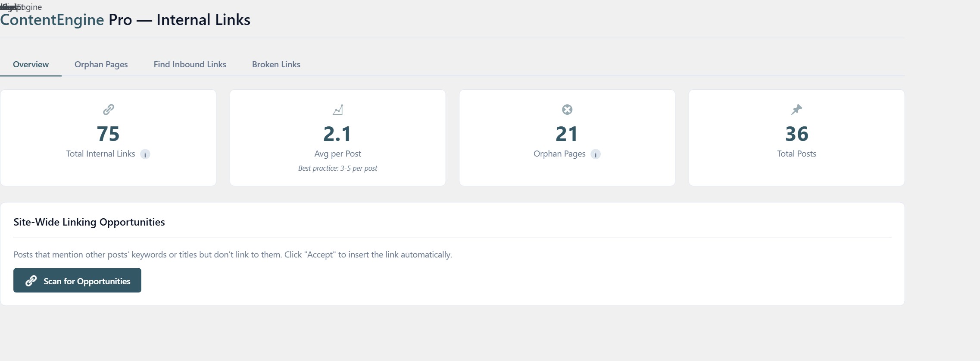Screen dimensions: 980x361
Task: Click the link icon inside Scan button
Action: (31, 281)
